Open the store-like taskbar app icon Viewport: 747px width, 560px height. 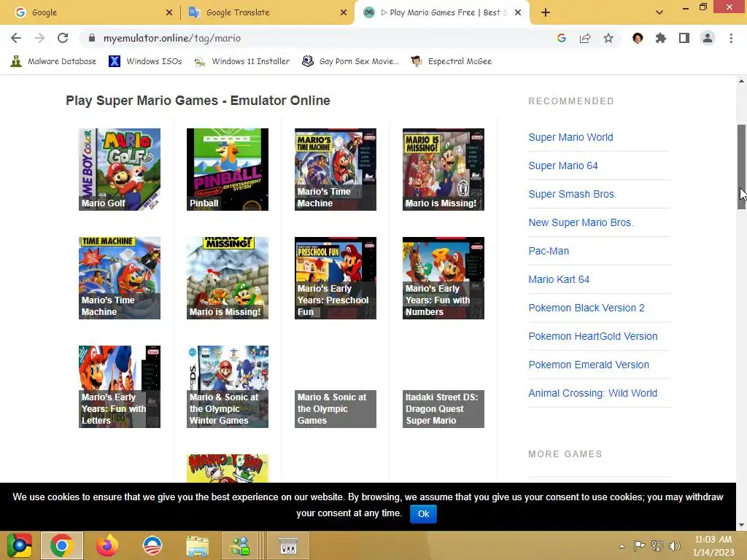(x=288, y=545)
